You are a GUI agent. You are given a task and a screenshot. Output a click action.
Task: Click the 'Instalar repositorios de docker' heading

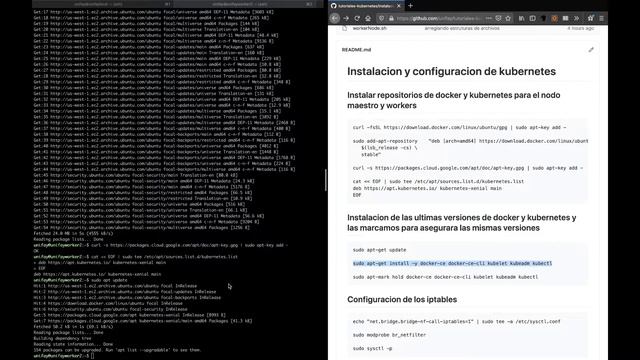click(x=453, y=100)
